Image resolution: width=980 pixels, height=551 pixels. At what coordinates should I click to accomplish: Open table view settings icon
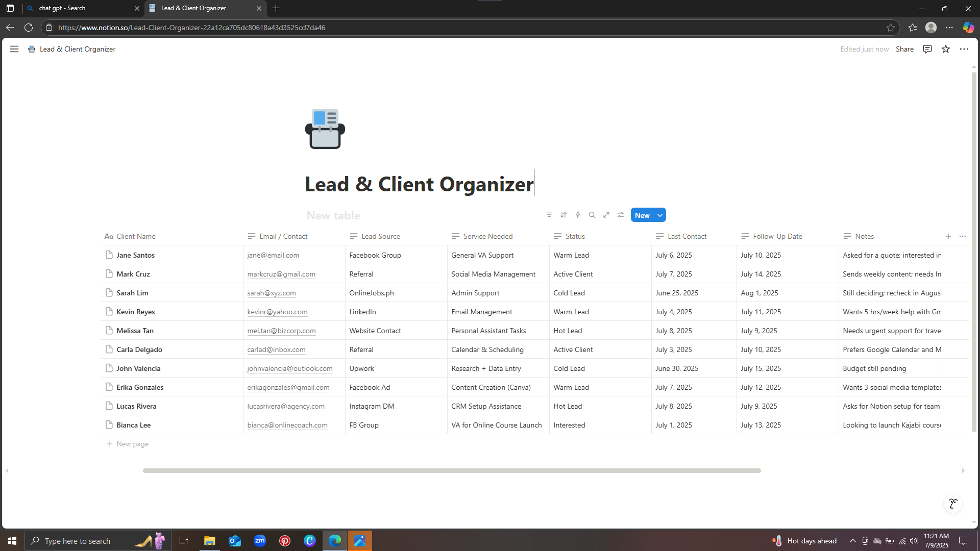(620, 215)
